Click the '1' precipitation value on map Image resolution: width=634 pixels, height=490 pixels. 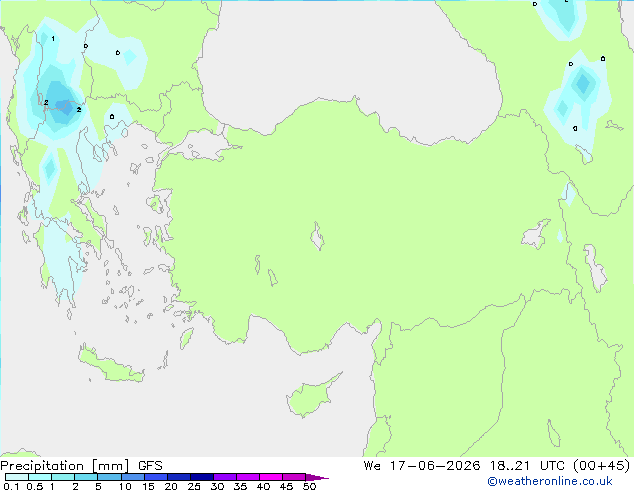point(53,39)
